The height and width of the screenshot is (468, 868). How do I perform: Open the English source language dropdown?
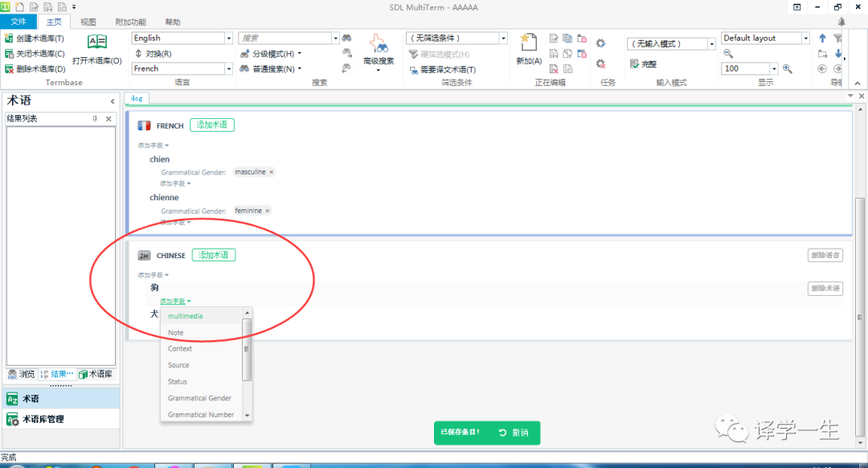[228, 39]
